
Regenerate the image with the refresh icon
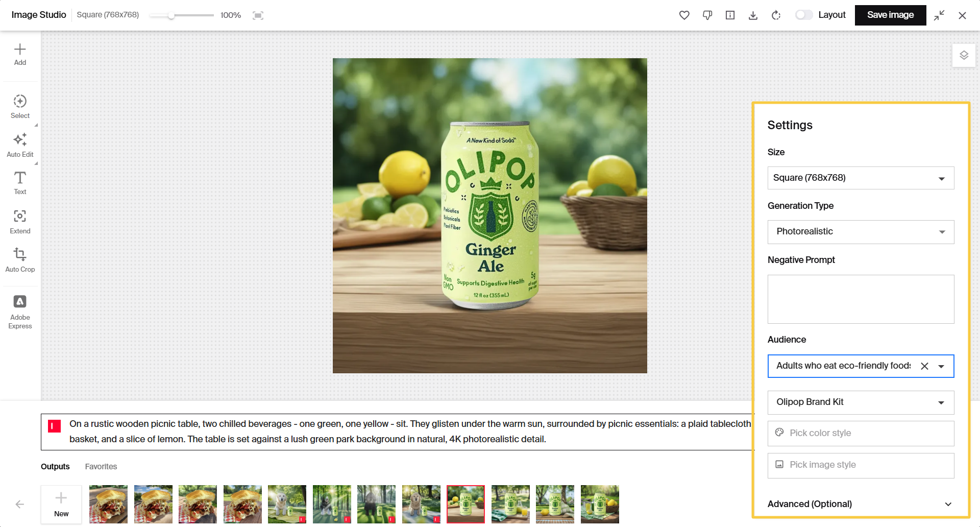pyautogui.click(x=776, y=15)
